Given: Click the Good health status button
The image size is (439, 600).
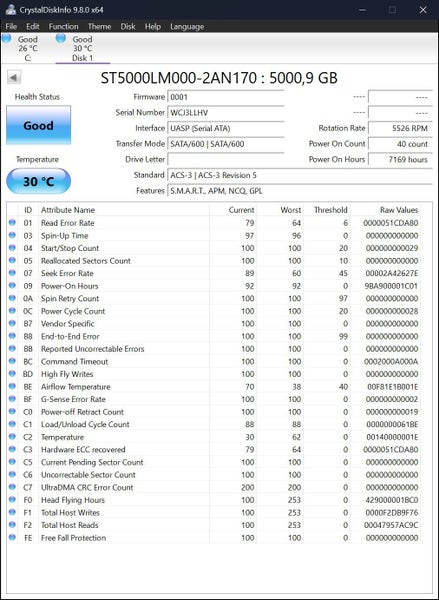Looking at the screenshot, I should tap(38, 125).
